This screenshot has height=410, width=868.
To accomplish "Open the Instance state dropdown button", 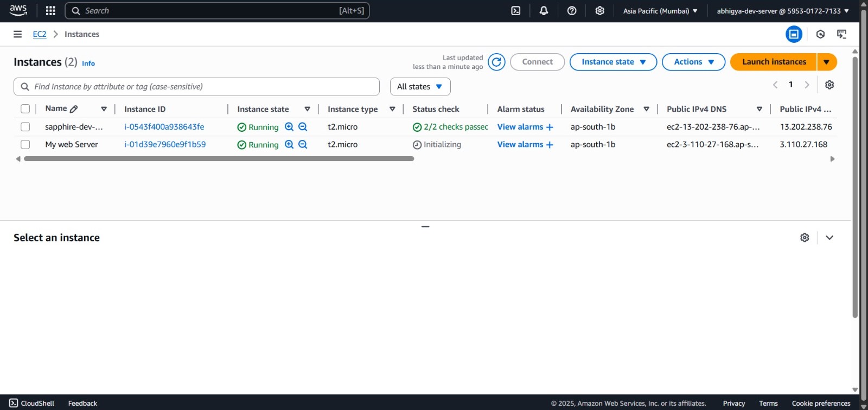I will 613,62.
